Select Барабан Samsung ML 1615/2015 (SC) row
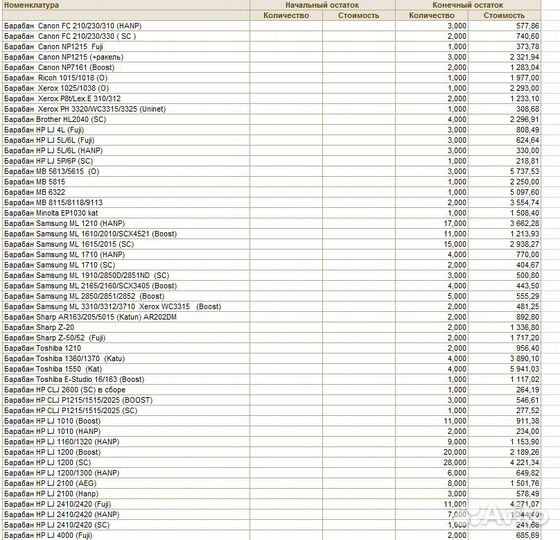Image resolution: width=560 pixels, height=540 pixels. pos(272,244)
